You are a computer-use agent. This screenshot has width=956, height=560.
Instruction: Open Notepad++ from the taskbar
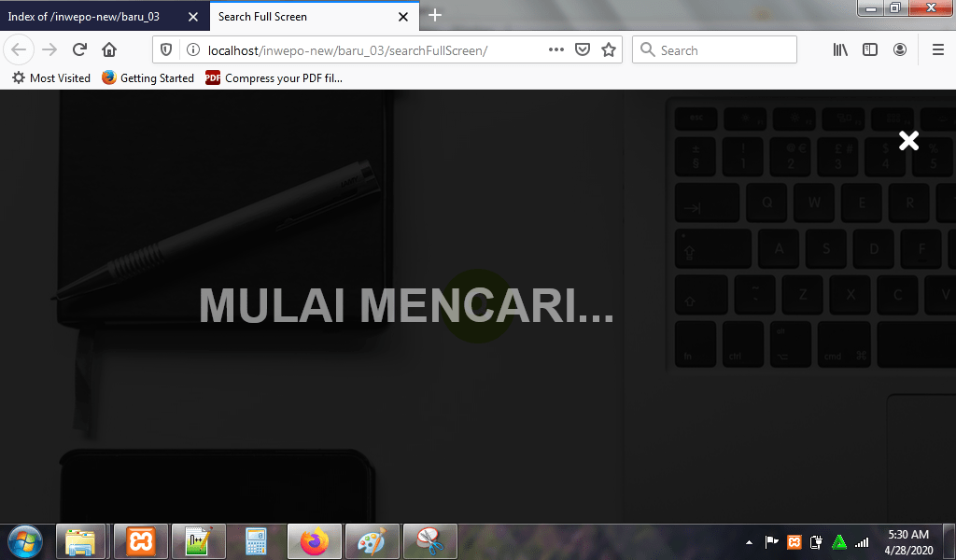click(199, 541)
